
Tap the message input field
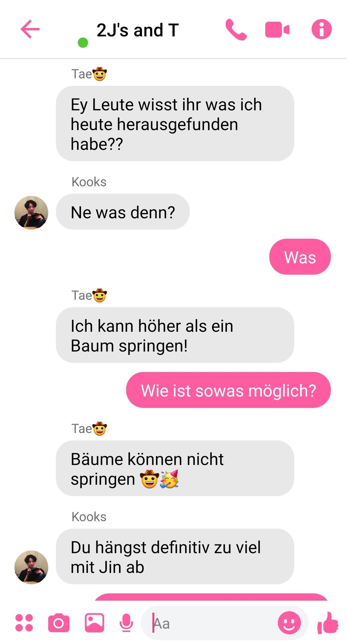(215, 623)
